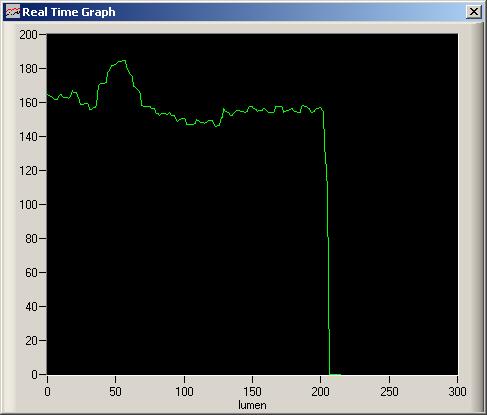Close the Real Time Graph window

(474, 12)
